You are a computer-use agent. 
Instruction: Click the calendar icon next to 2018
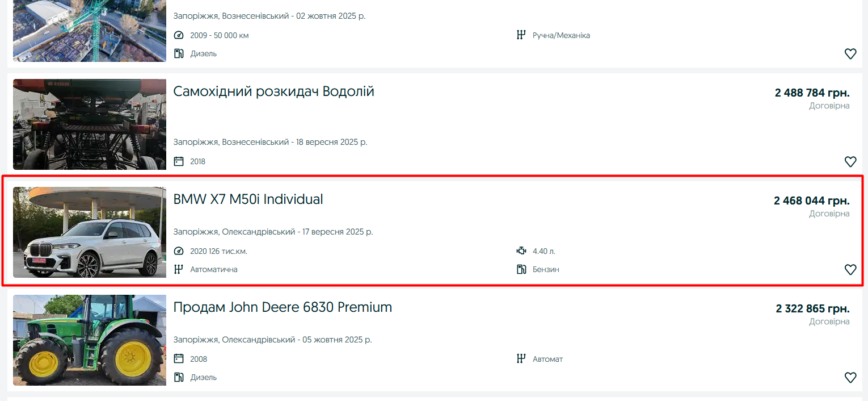pos(179,161)
